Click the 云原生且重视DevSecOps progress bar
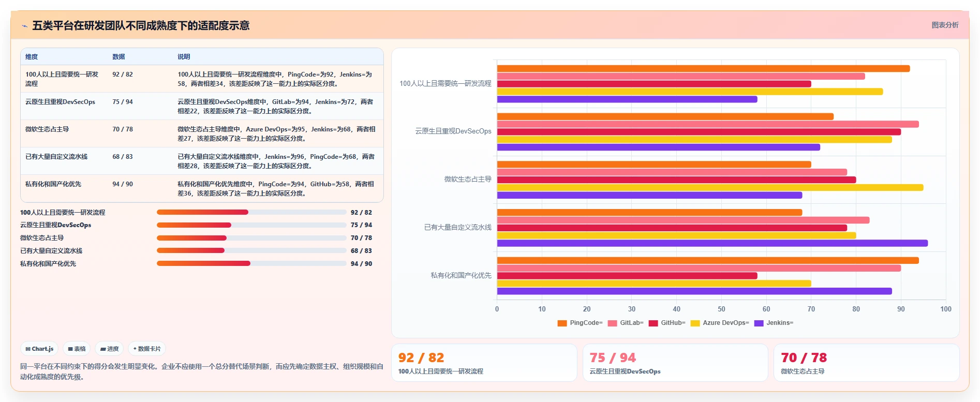980x402 pixels. [251, 225]
